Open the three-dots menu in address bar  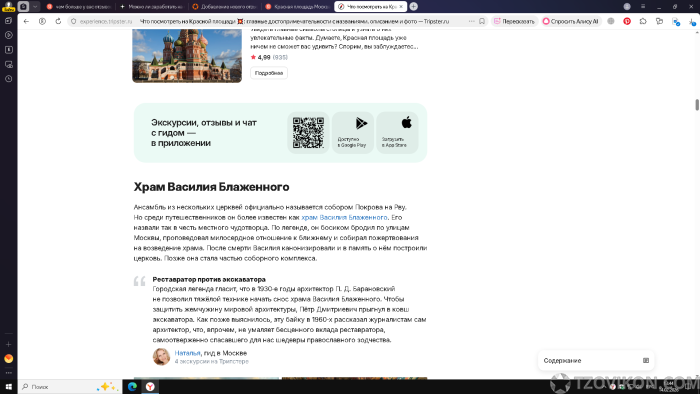point(471,21)
